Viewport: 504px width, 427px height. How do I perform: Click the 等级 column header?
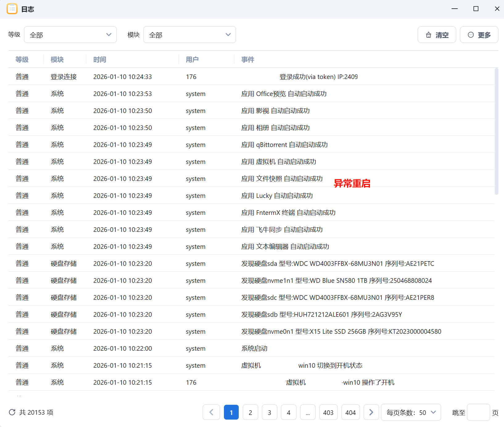click(x=22, y=59)
